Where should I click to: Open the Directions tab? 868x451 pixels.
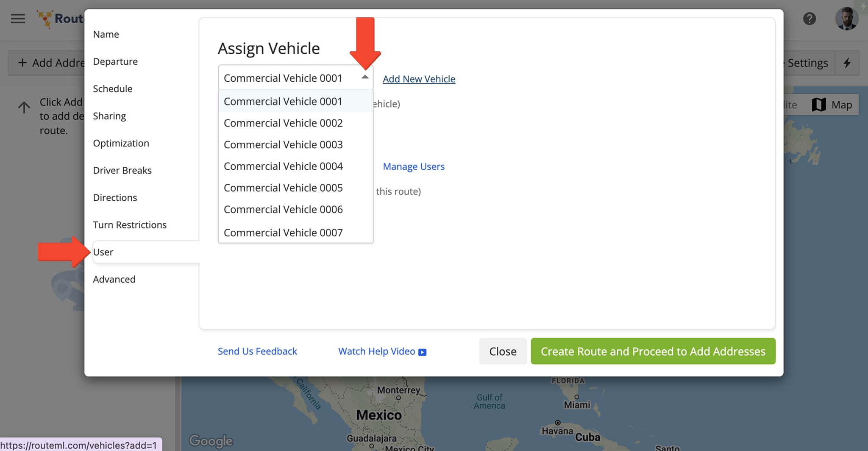(115, 197)
